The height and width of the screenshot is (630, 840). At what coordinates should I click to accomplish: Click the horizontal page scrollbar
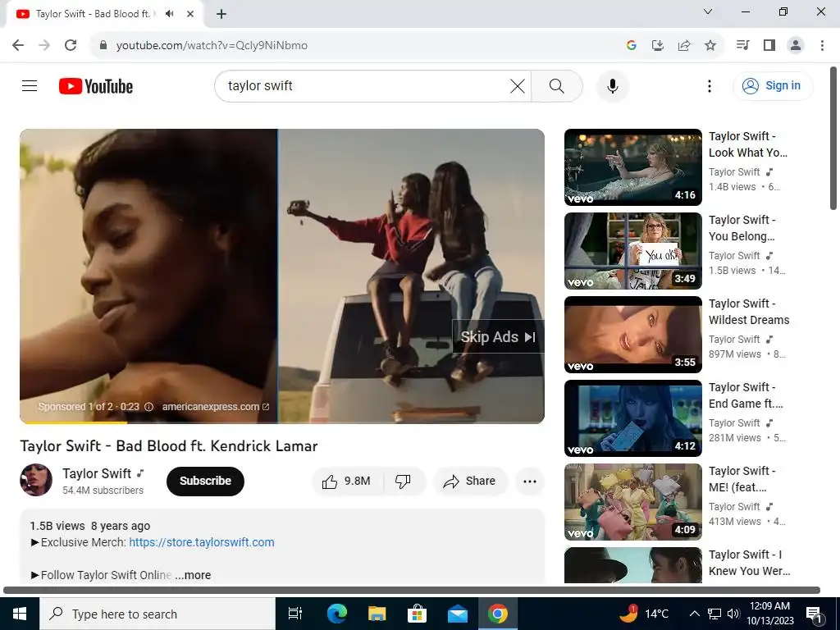[x=412, y=590]
